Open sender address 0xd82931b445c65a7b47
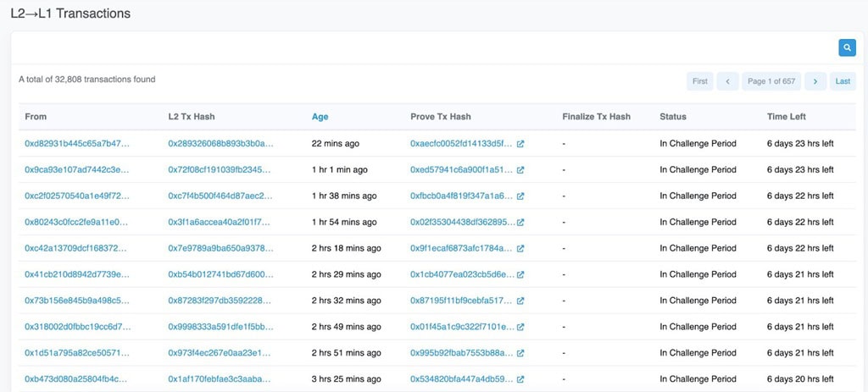Viewport: 868px width, 392px height. 77,144
